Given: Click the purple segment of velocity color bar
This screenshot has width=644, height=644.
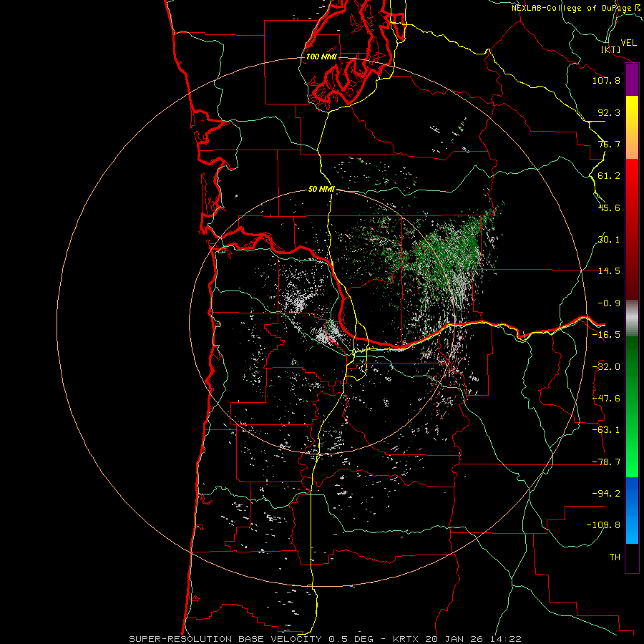Looking at the screenshot, I should pos(632,80).
